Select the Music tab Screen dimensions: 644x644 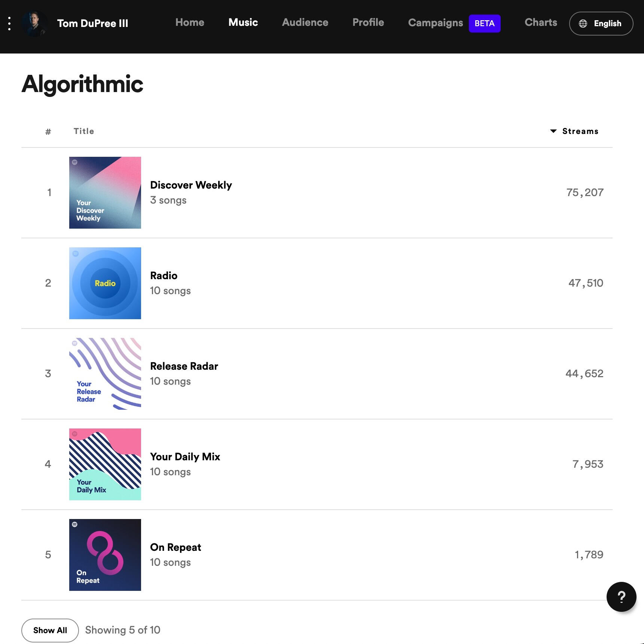(243, 22)
